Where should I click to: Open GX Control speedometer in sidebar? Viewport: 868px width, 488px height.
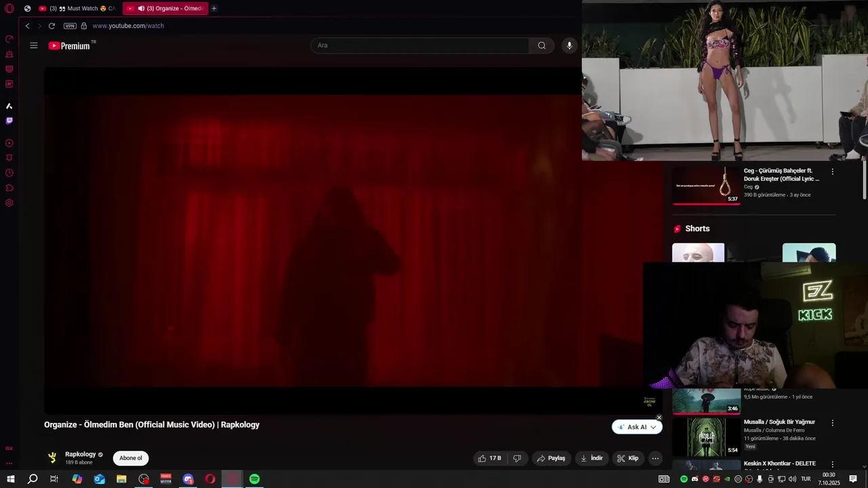[x=9, y=39]
